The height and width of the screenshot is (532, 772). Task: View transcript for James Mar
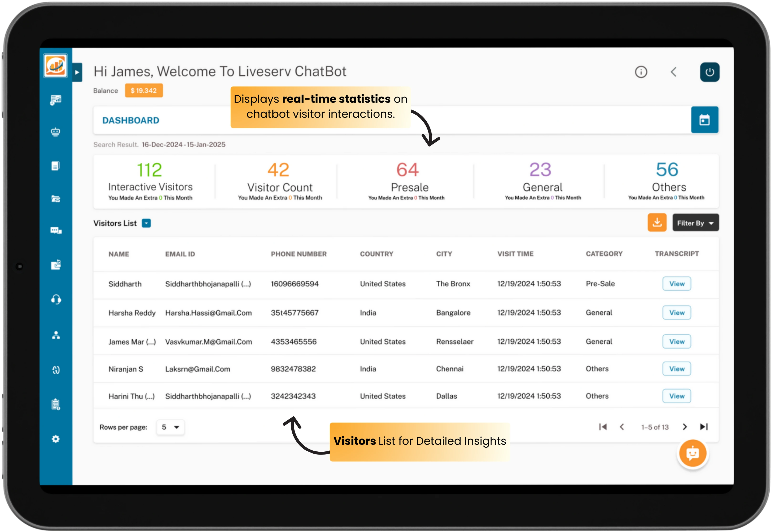pyautogui.click(x=677, y=341)
